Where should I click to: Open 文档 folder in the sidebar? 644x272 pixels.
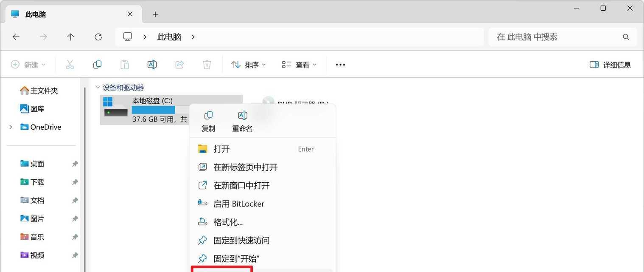tap(32, 200)
